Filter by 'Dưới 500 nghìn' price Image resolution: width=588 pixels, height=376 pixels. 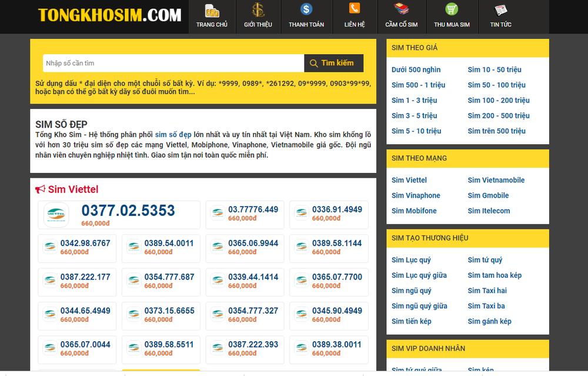(416, 70)
